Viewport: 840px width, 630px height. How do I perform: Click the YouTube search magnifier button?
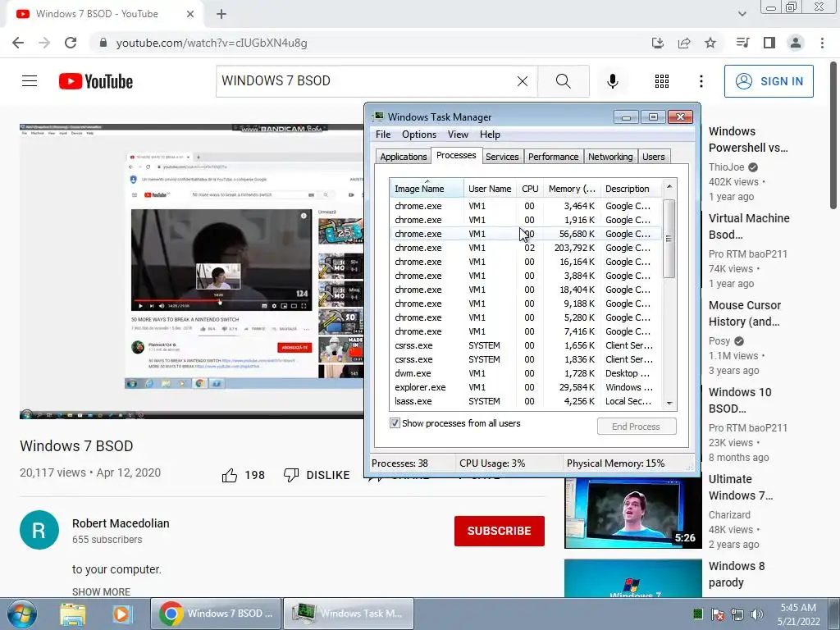563,81
